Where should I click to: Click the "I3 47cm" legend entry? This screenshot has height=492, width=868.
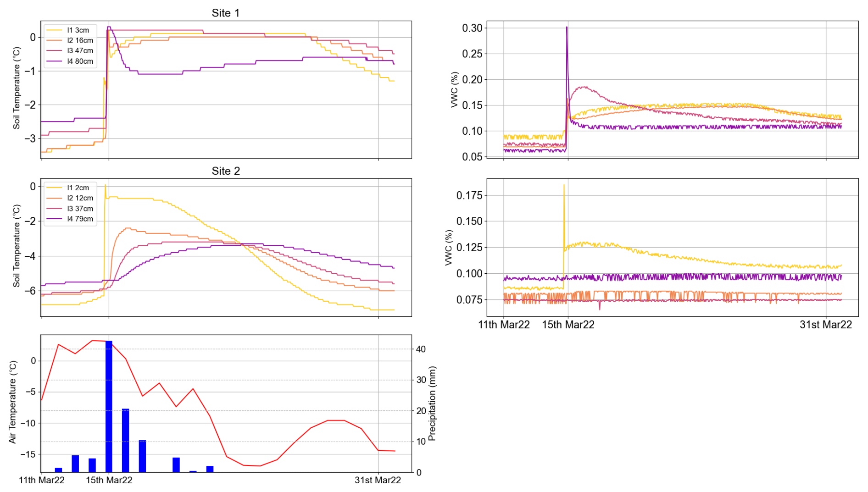tap(80, 51)
